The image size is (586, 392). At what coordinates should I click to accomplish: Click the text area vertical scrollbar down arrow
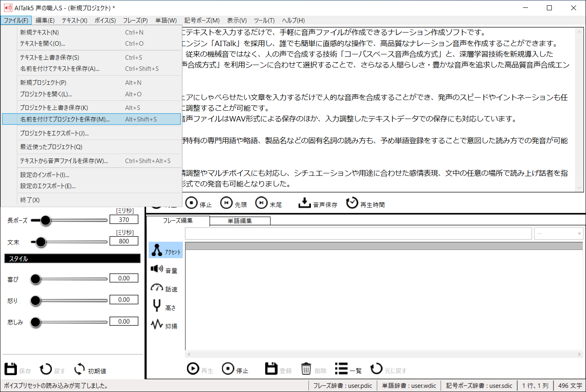(x=580, y=188)
